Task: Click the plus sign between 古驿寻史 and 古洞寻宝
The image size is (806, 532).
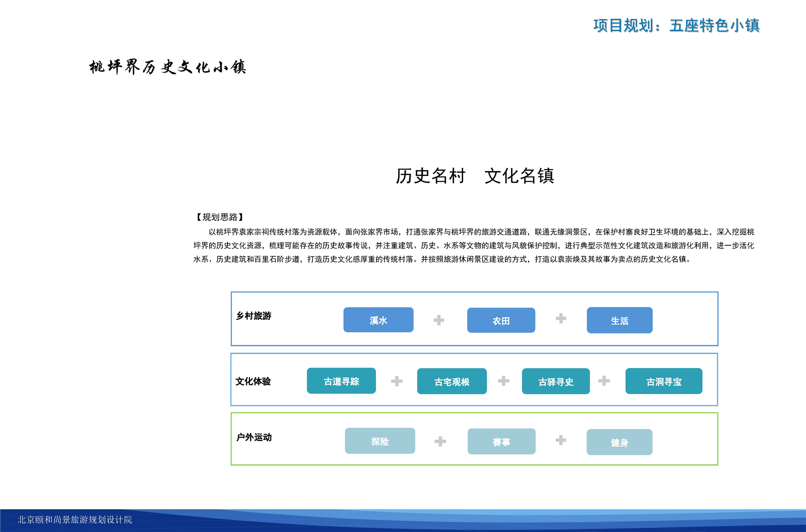Action: pyautogui.click(x=604, y=380)
